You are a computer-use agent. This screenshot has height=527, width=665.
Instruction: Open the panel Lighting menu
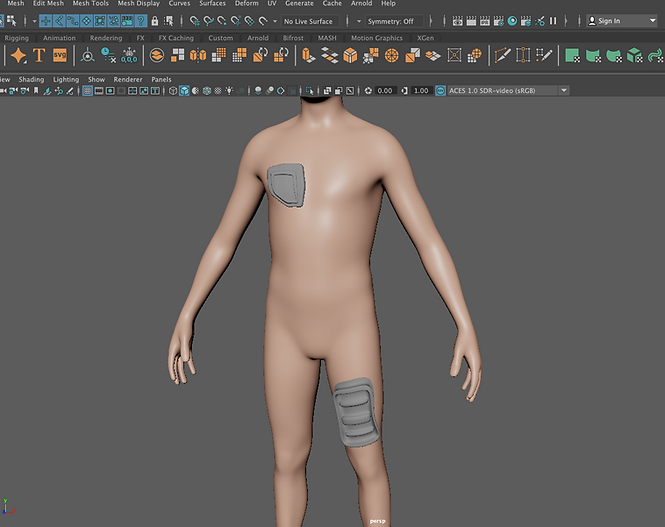66,79
